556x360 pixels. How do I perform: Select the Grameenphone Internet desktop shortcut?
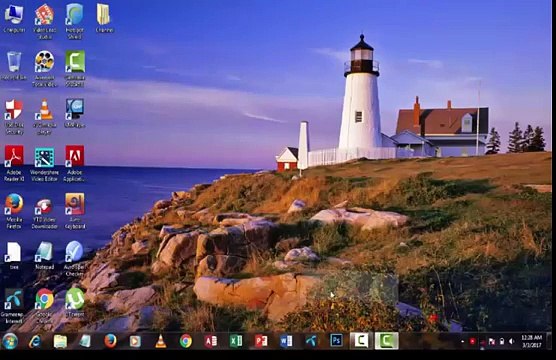coord(13,306)
